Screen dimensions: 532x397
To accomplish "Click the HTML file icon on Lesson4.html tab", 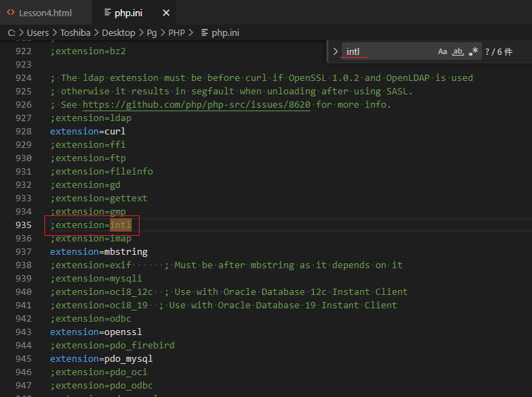I will [11, 13].
